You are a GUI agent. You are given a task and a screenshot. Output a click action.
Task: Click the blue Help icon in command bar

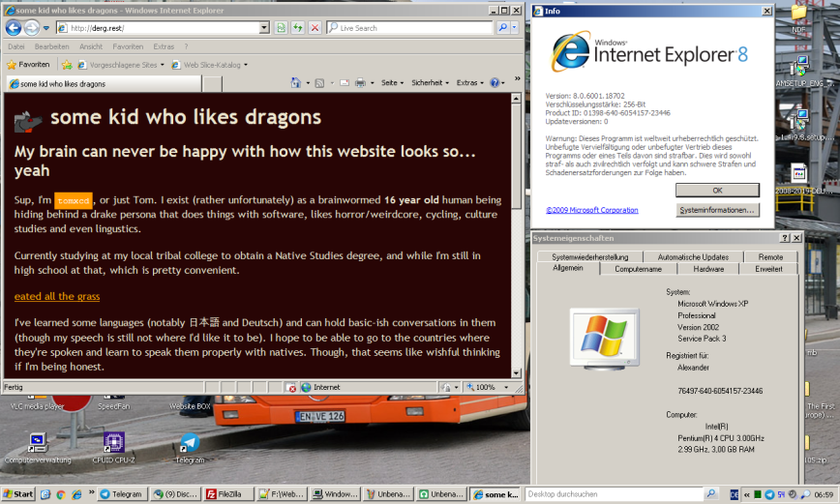pos(495,83)
